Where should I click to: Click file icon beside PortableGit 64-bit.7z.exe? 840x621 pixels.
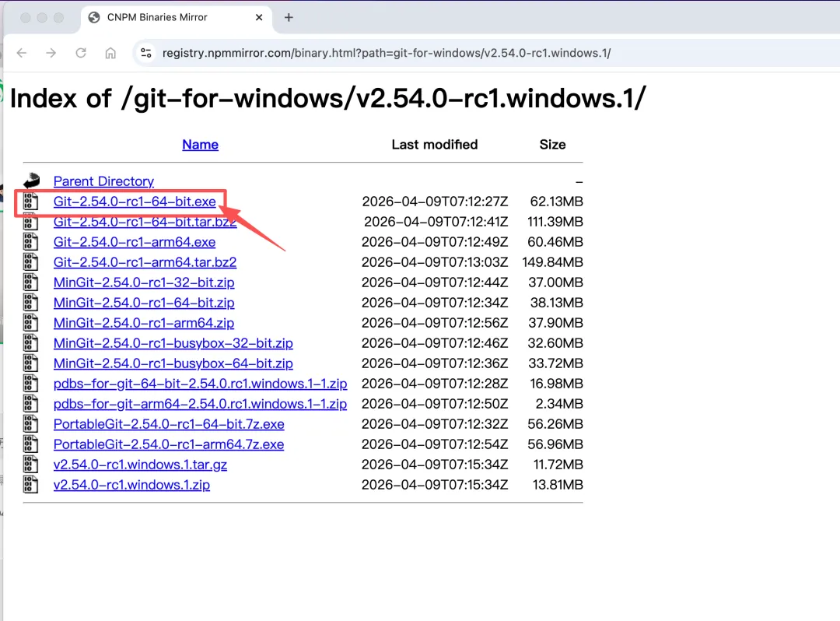[30, 424]
